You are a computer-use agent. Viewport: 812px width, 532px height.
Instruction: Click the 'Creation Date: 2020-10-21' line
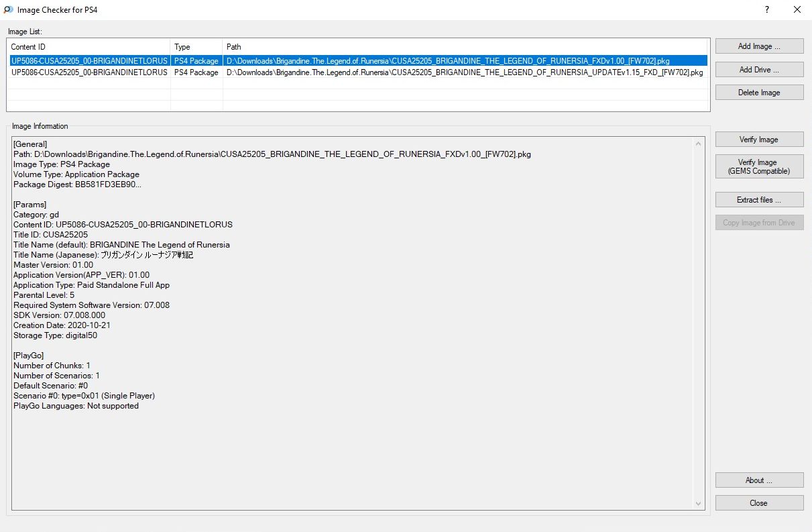(62, 325)
